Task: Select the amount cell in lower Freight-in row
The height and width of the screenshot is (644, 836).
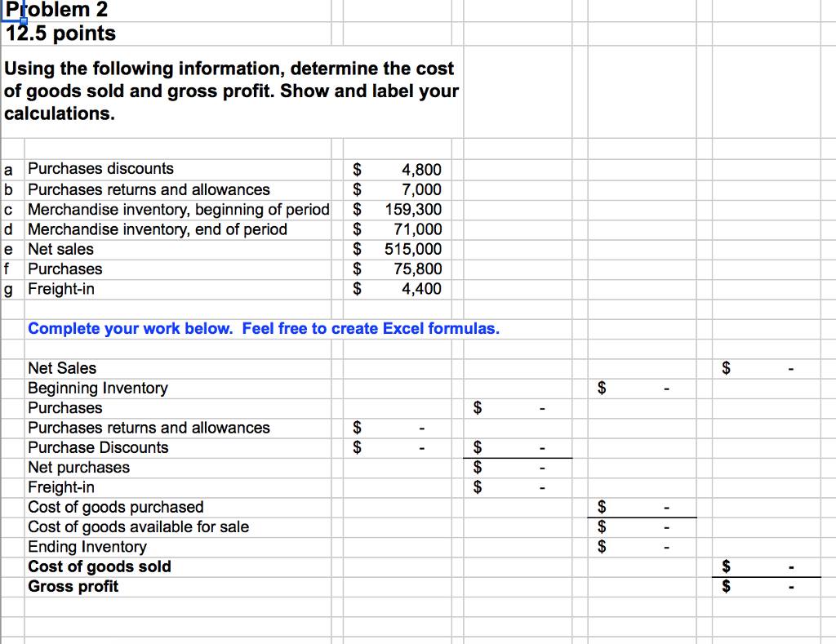Action: pyautogui.click(x=518, y=487)
